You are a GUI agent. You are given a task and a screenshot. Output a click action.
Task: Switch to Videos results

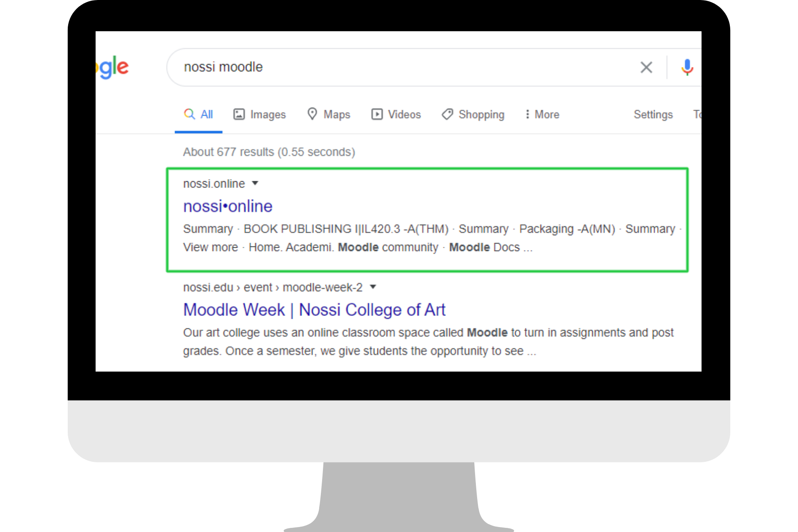(x=396, y=115)
